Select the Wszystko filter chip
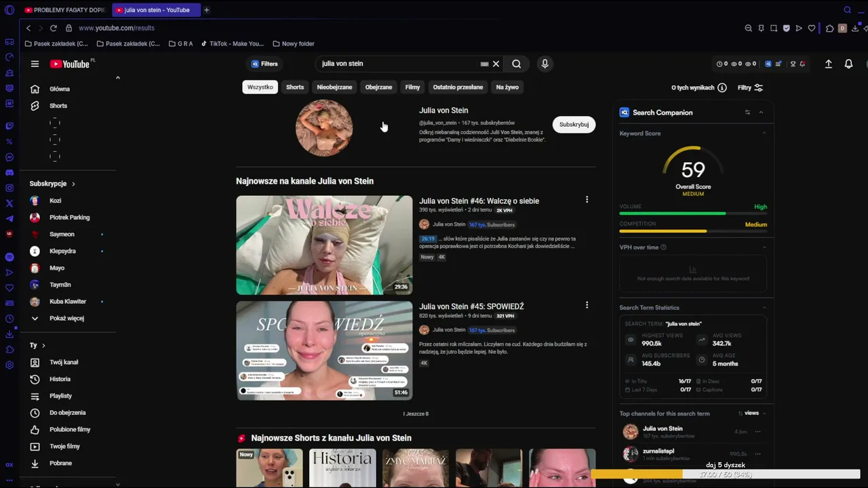The width and height of the screenshot is (868, 488). click(260, 87)
